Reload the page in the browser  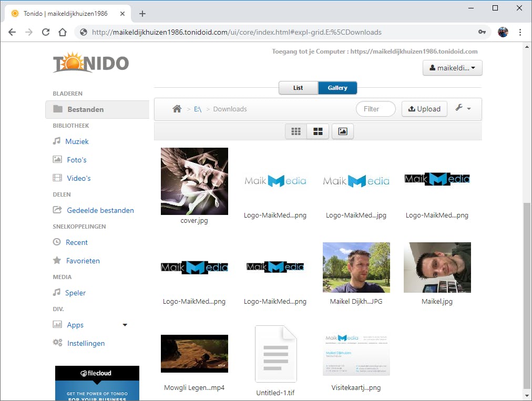(46, 32)
